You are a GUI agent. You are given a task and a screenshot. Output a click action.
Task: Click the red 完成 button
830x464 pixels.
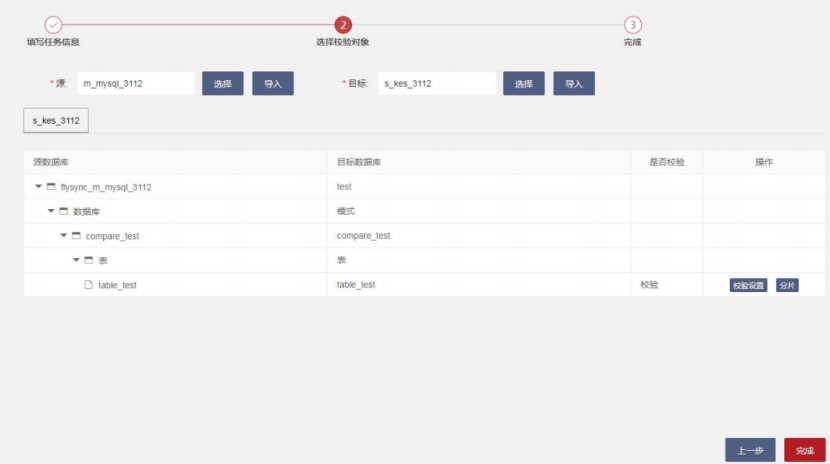click(x=805, y=450)
